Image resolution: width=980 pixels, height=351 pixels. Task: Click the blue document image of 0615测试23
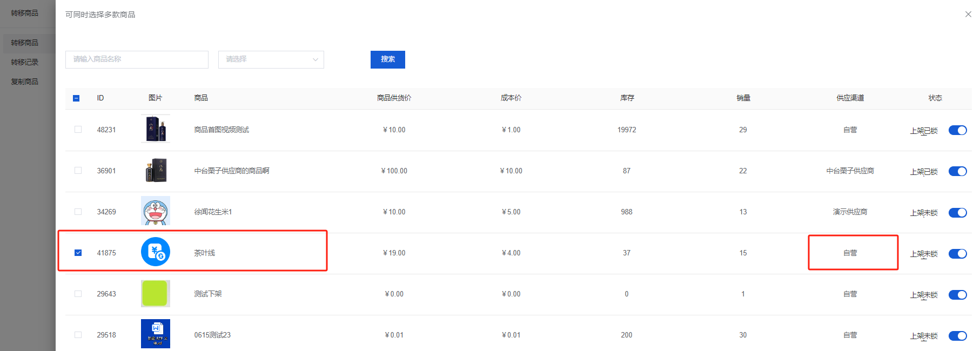click(x=155, y=334)
